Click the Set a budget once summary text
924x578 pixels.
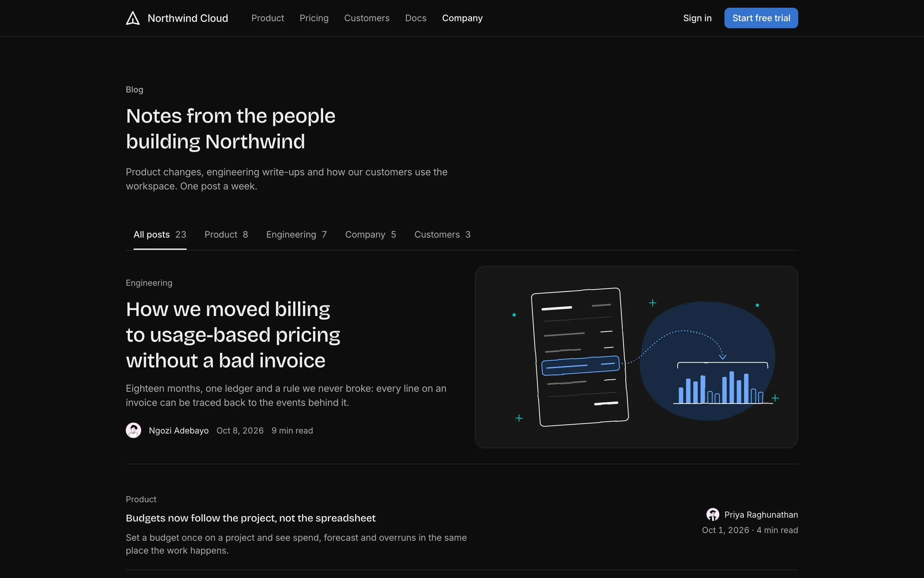[x=296, y=544]
